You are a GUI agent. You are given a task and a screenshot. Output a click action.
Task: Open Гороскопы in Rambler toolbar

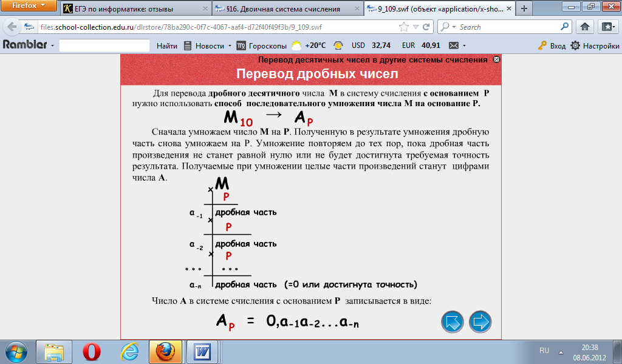[x=262, y=46]
